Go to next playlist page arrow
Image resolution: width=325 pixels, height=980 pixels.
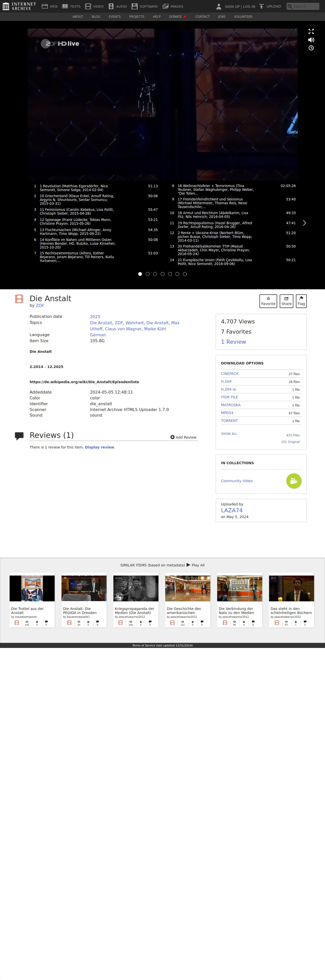coord(304,223)
